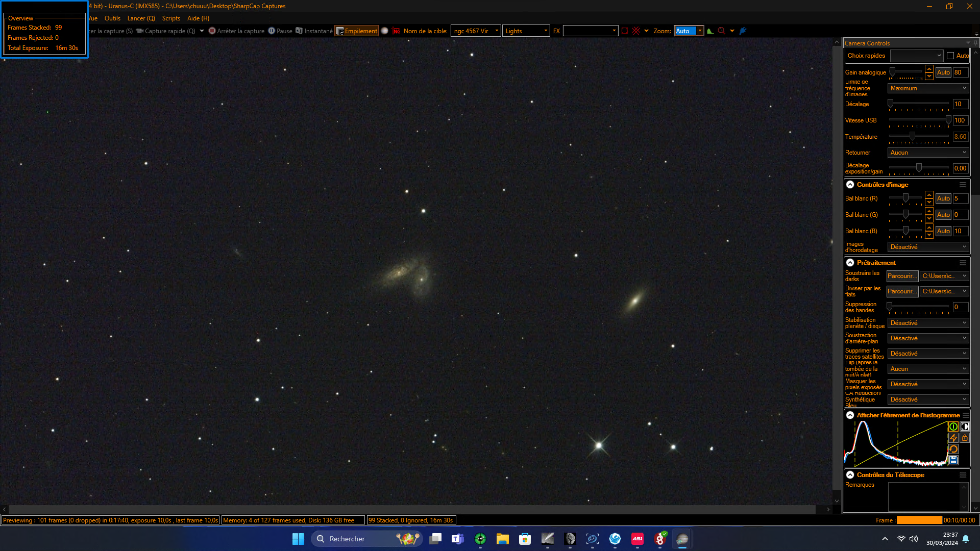Click the half-circle contrast icon in histogram

pos(964,427)
